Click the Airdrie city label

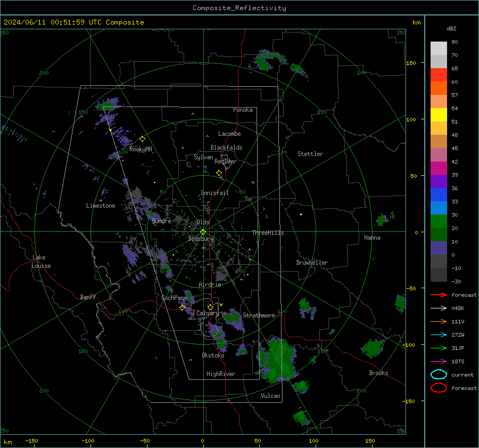tap(210, 284)
